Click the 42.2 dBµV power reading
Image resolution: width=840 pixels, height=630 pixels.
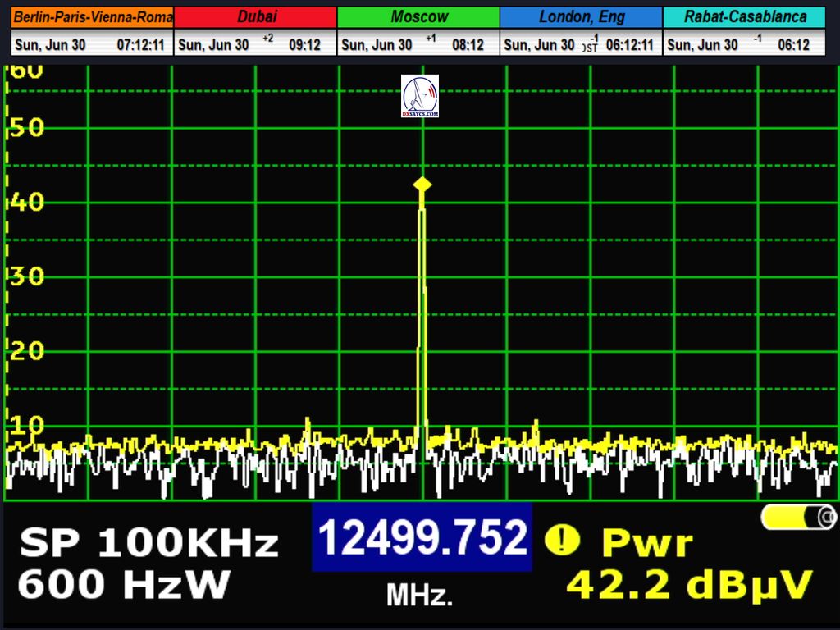689,585
